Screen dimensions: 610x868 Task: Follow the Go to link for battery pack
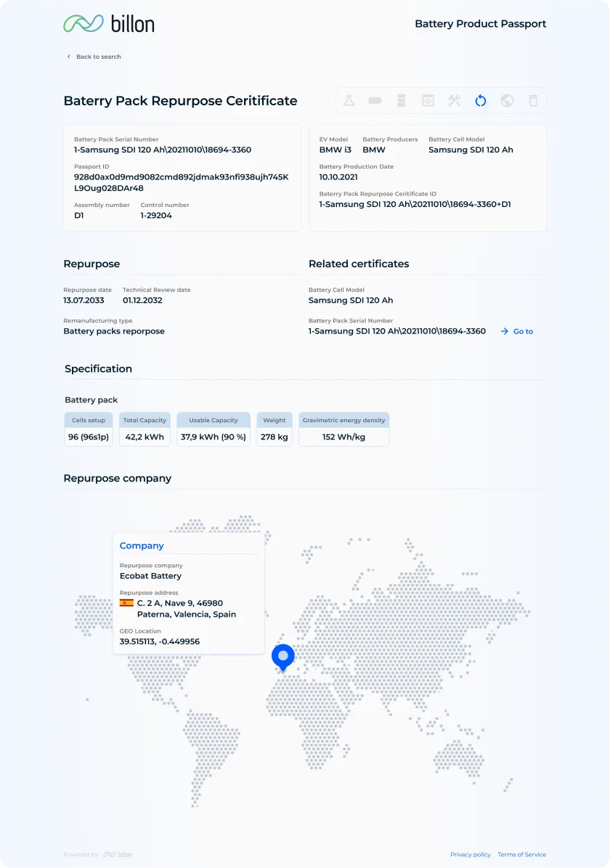click(x=517, y=332)
